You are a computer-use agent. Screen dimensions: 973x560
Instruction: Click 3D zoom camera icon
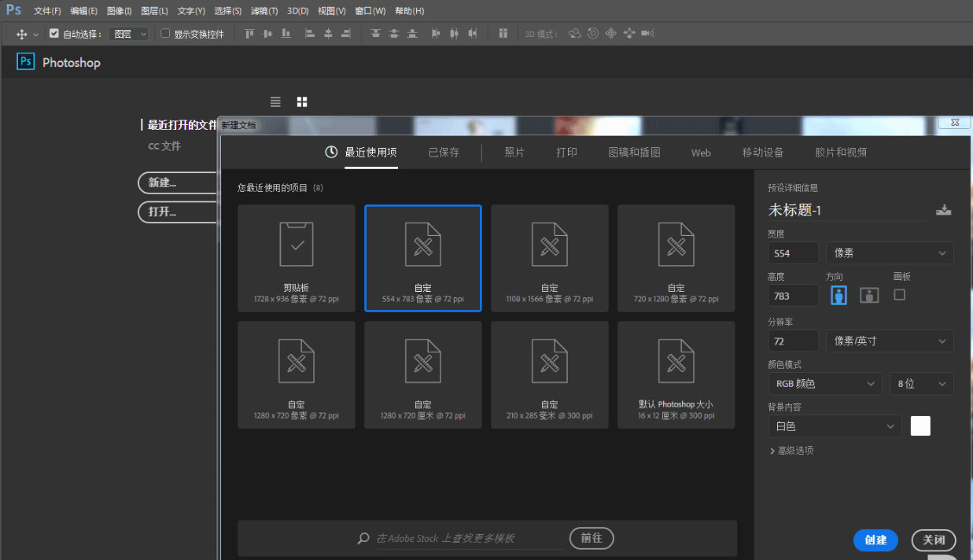(x=647, y=34)
